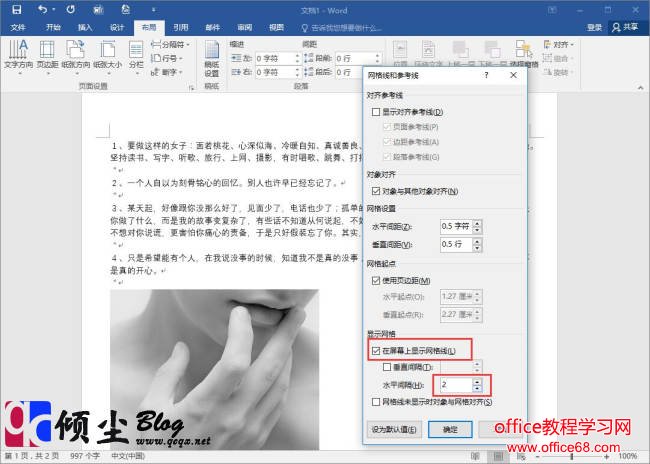Click the 100% zoom level
The height and width of the screenshot is (464, 650).
(628, 456)
